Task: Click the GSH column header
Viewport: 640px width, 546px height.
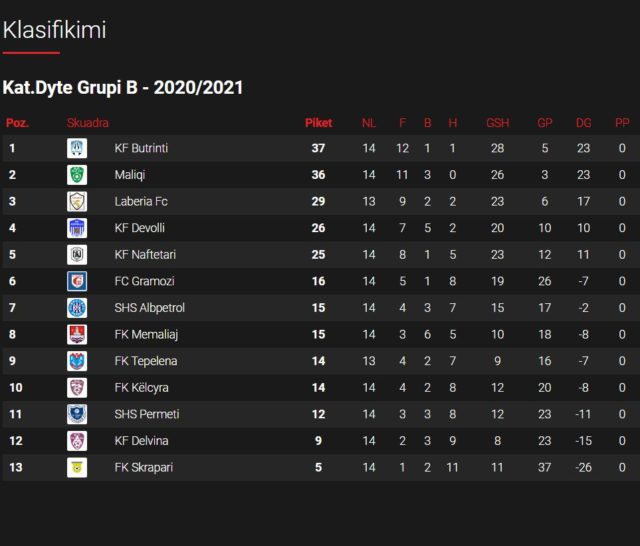Action: (x=497, y=123)
